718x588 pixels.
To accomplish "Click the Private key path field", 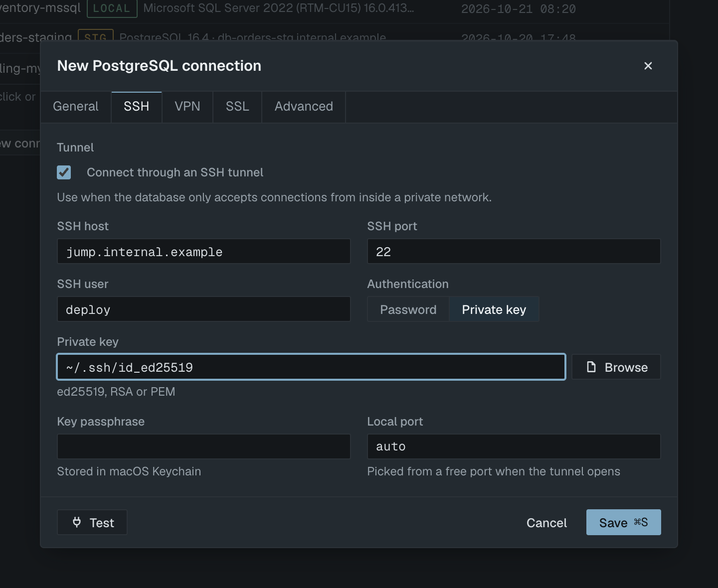I will click(x=311, y=367).
